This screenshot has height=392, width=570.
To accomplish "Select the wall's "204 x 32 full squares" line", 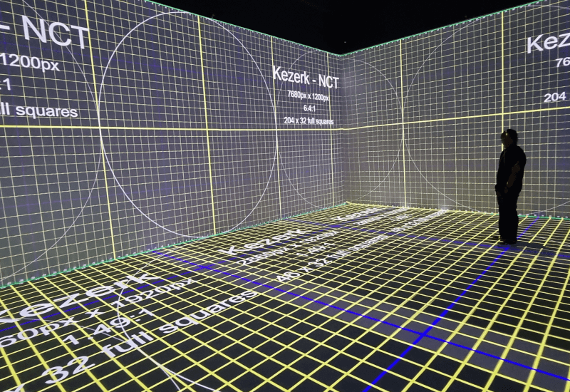I will click(x=309, y=120).
